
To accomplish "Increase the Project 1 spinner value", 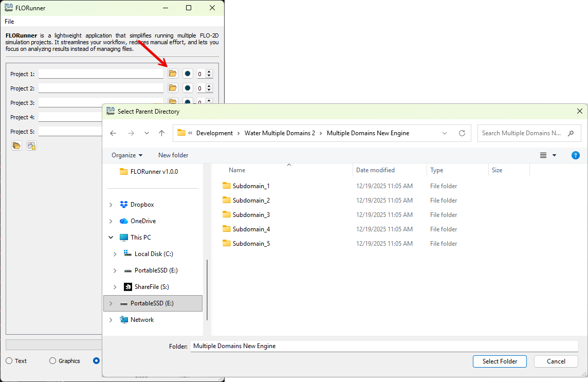I will 209,72.
